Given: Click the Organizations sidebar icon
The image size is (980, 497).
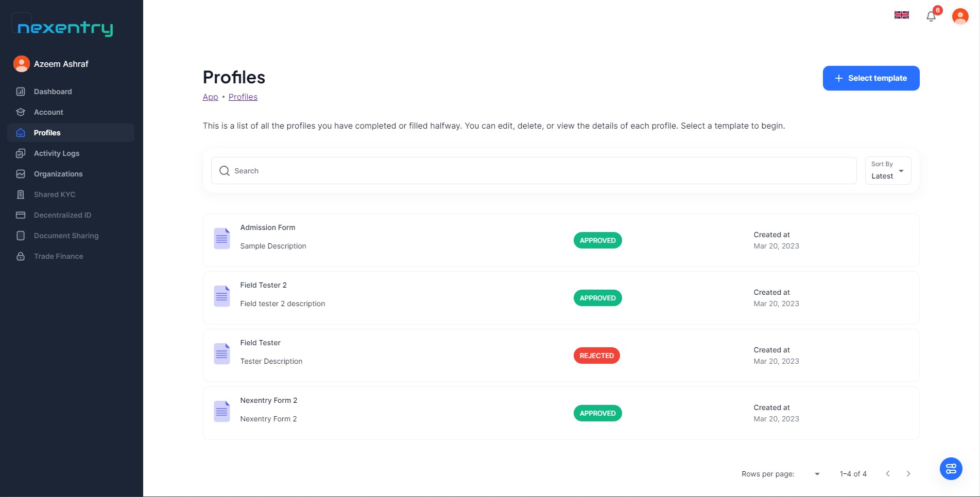Looking at the screenshot, I should (21, 174).
